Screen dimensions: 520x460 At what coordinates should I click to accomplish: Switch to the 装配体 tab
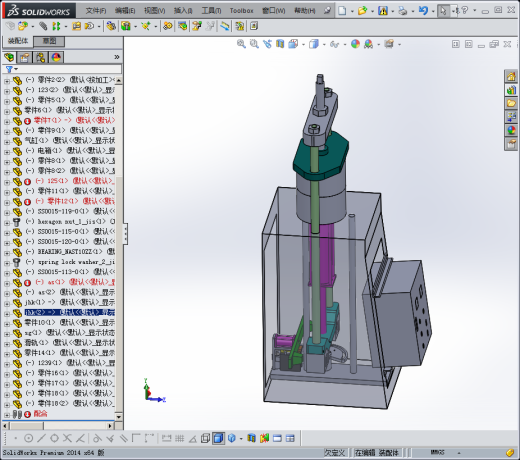18,41
